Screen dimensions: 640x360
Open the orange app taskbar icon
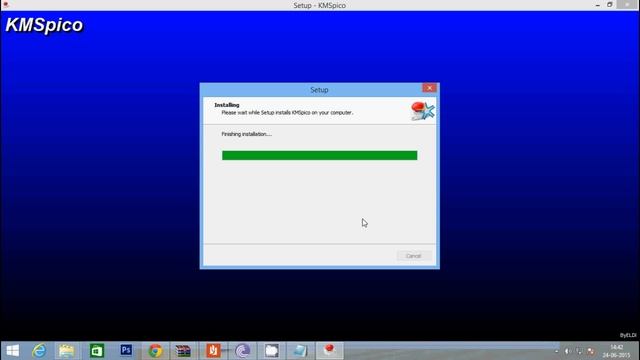(x=213, y=351)
